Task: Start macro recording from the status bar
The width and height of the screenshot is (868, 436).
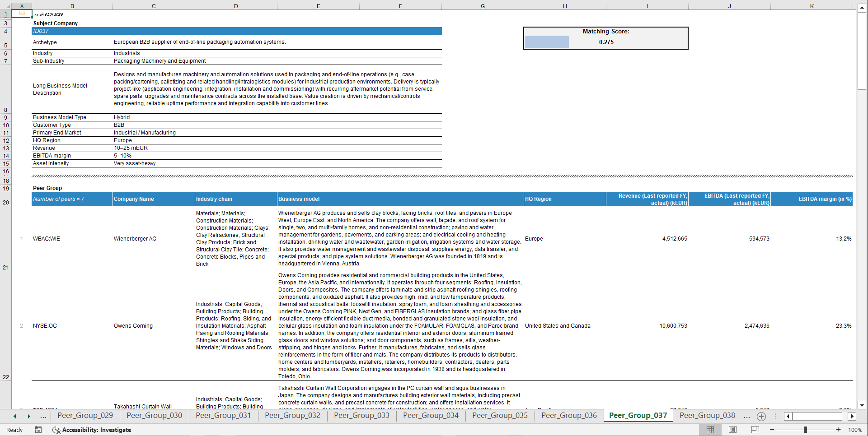Action: [38, 430]
